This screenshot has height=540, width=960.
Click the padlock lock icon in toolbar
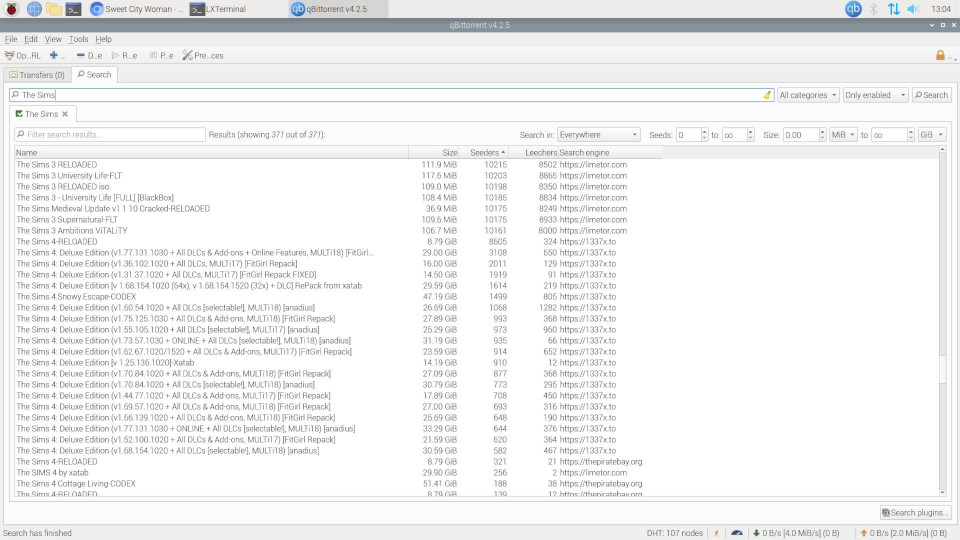click(940, 55)
